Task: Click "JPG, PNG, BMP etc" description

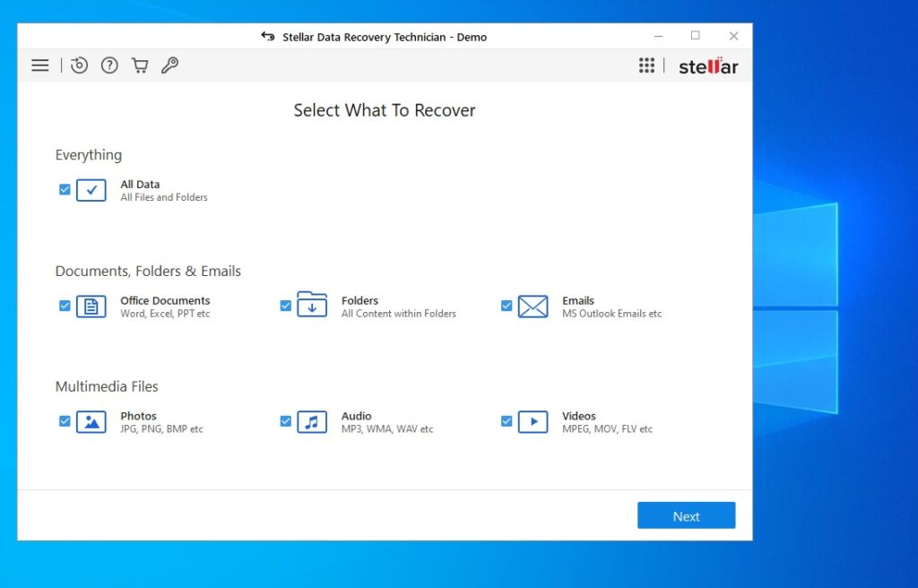Action: (x=161, y=428)
